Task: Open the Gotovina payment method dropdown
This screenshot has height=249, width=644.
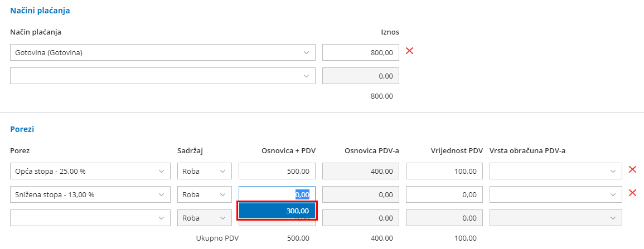Action: [x=162, y=53]
